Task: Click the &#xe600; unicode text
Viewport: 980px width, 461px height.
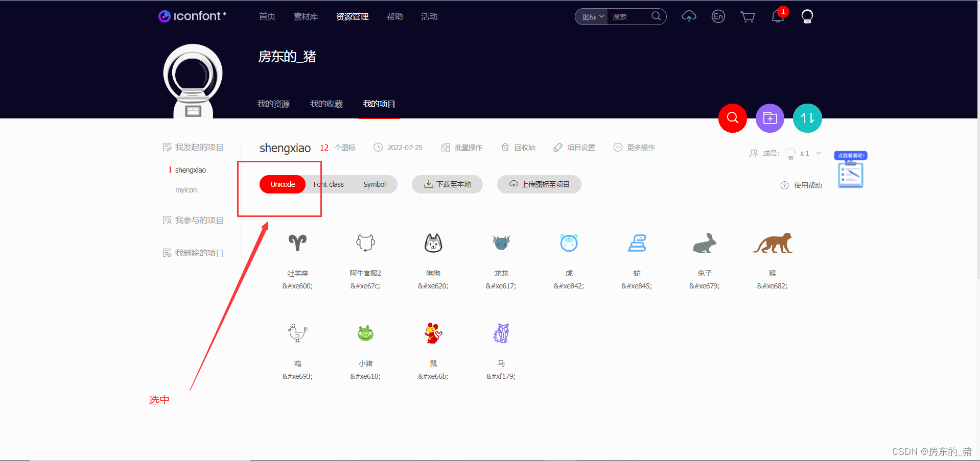Action: 297,286
